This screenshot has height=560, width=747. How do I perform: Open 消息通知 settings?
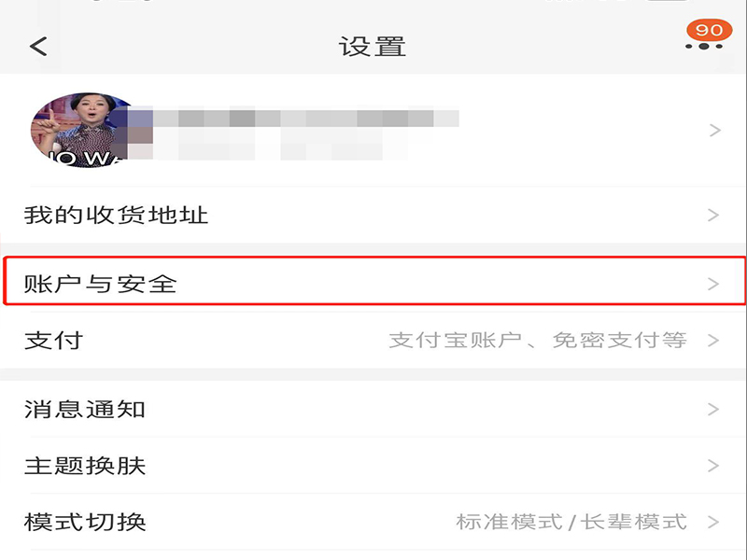373,409
